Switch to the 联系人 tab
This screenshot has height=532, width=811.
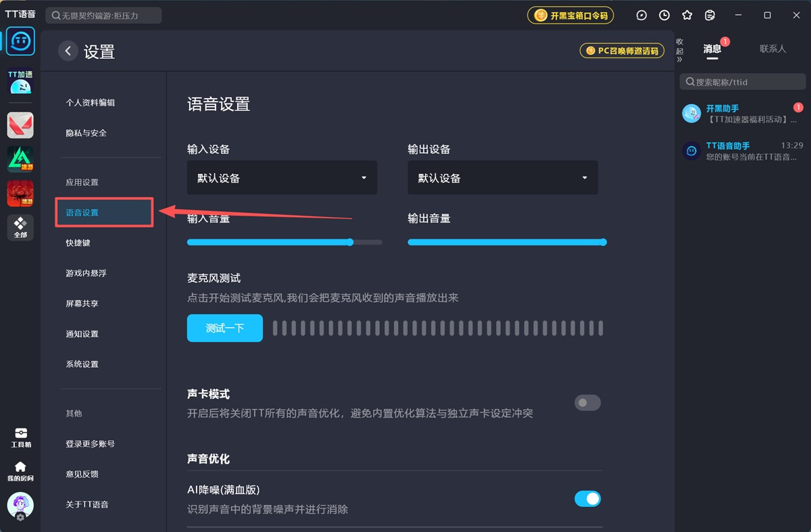pos(772,48)
